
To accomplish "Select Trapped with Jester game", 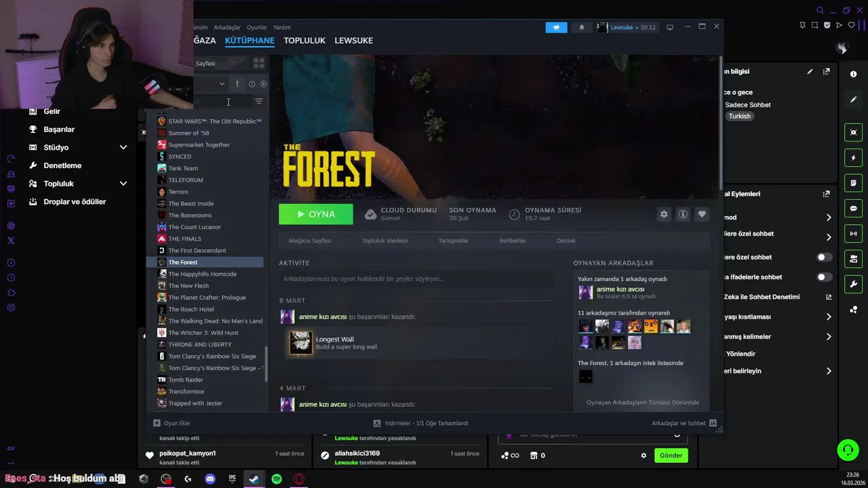I will tap(195, 403).
